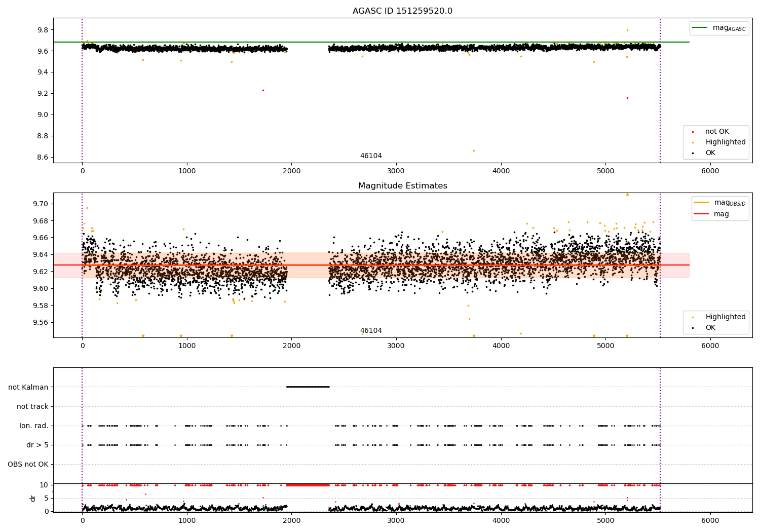This screenshot has width=760, height=532.
Task: Click the 'dr' y-axis label of the bottom panel
Action: click(33, 498)
